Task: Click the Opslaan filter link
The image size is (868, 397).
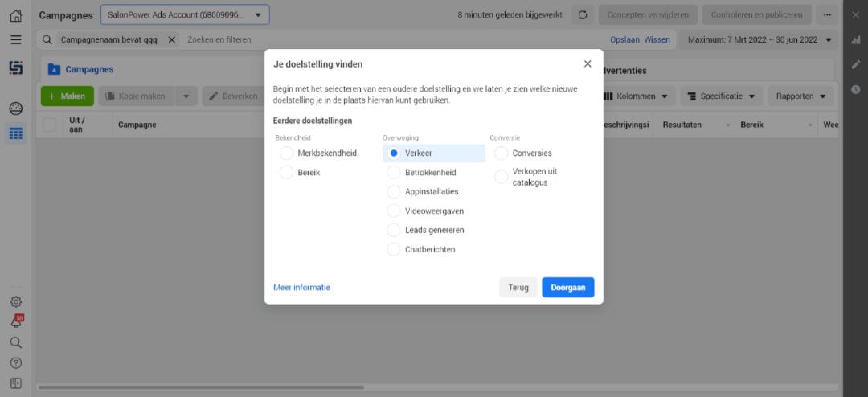Action: pyautogui.click(x=624, y=40)
